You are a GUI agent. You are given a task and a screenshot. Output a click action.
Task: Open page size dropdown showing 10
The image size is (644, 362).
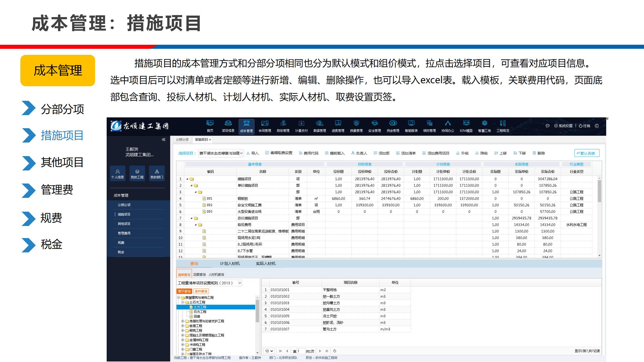coord(269,351)
